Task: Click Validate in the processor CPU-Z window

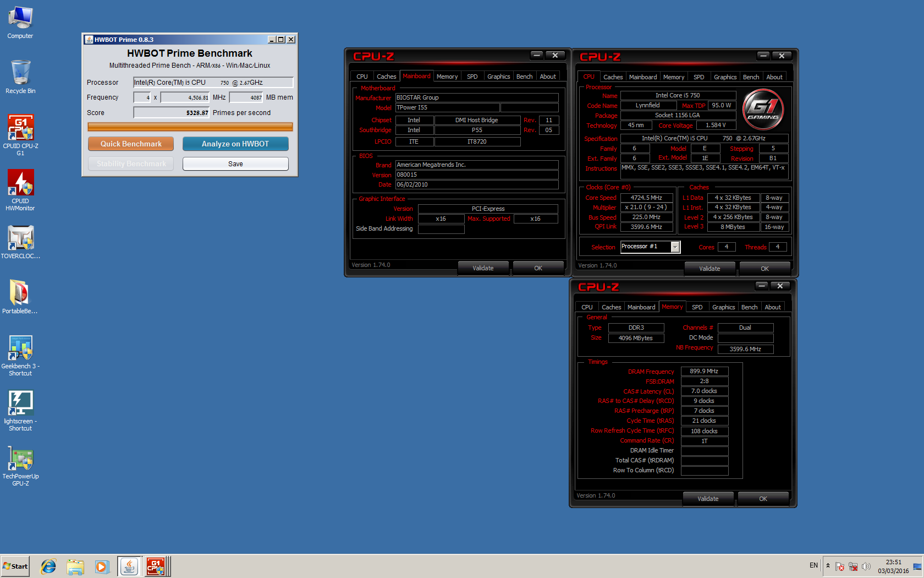Action: [x=710, y=269]
